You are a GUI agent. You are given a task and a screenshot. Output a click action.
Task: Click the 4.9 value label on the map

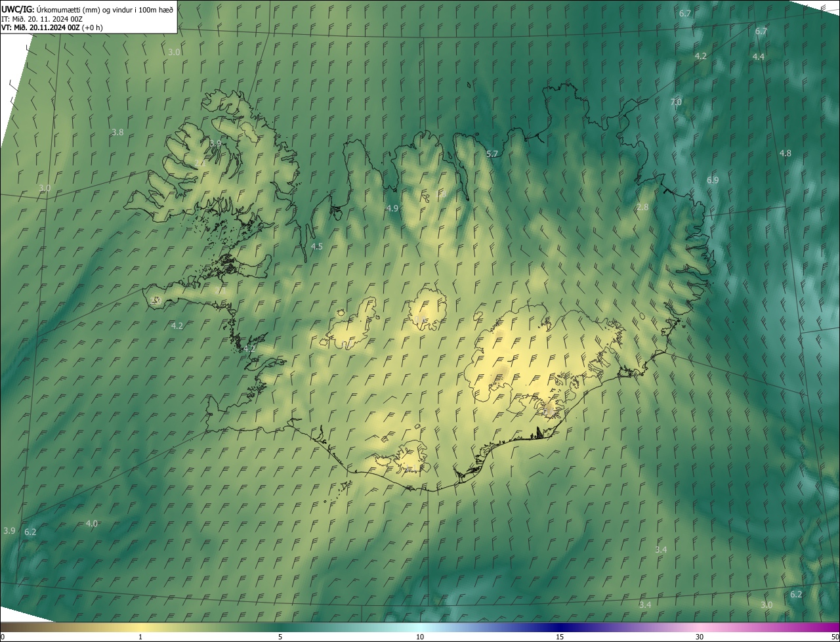(392, 208)
